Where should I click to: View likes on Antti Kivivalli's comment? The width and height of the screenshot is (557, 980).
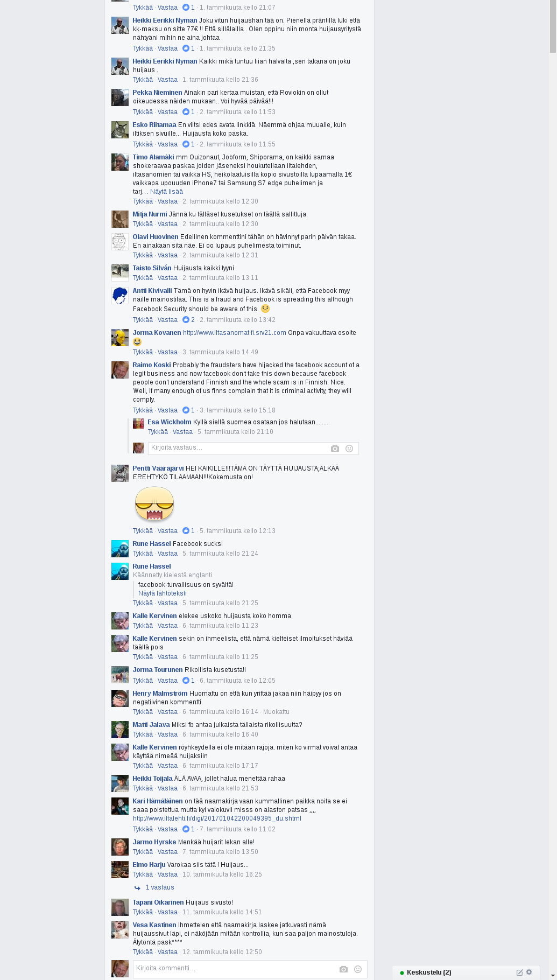pyautogui.click(x=189, y=320)
